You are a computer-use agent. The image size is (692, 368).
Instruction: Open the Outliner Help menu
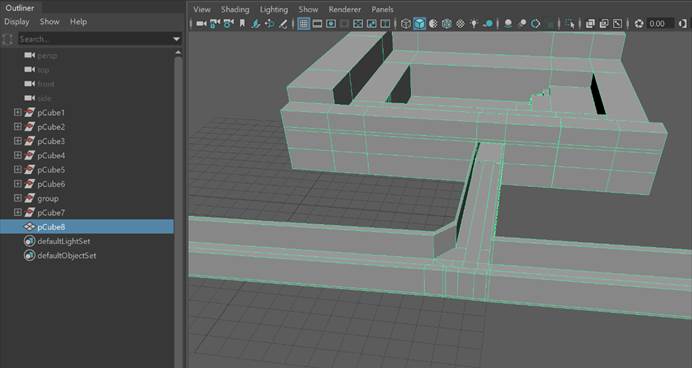(78, 22)
